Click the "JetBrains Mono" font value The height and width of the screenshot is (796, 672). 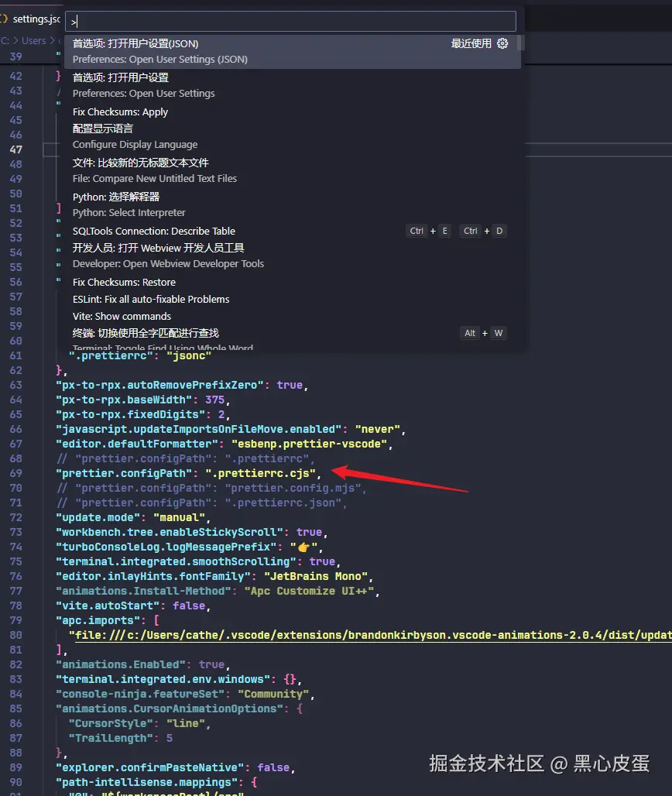316,576
